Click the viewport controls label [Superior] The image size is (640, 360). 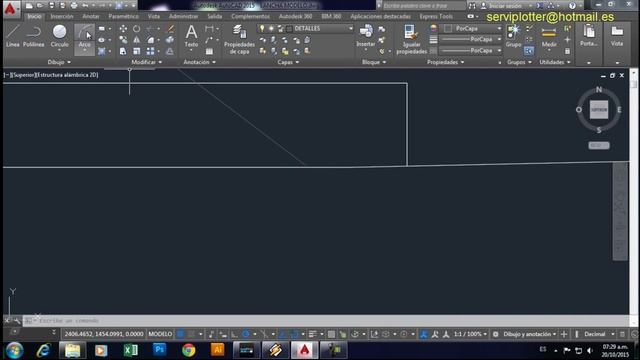pos(23,75)
